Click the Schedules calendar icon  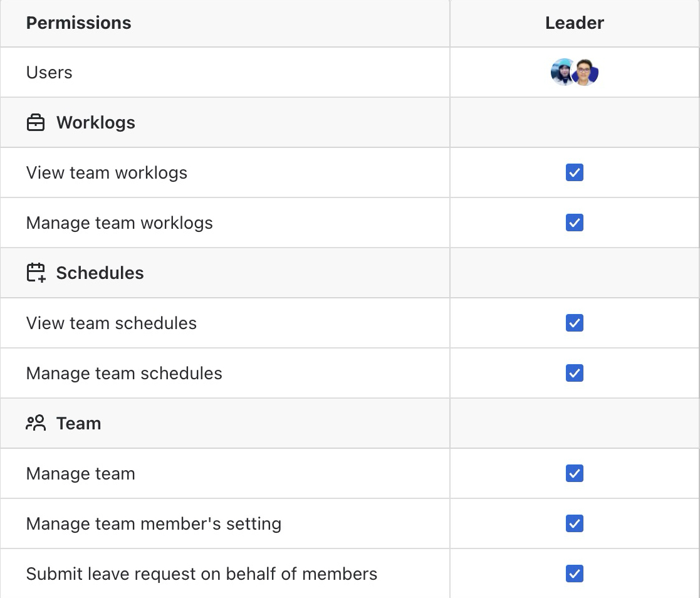[x=36, y=273]
